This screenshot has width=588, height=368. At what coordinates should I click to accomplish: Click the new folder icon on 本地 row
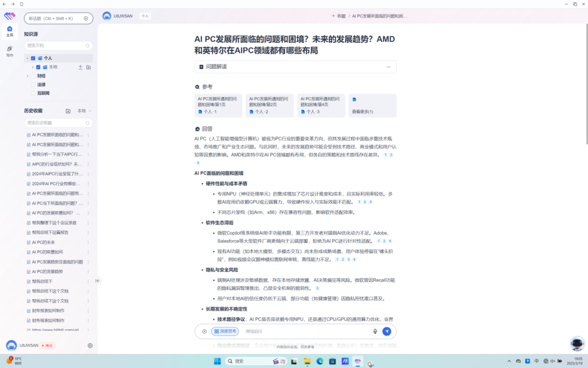88,67
